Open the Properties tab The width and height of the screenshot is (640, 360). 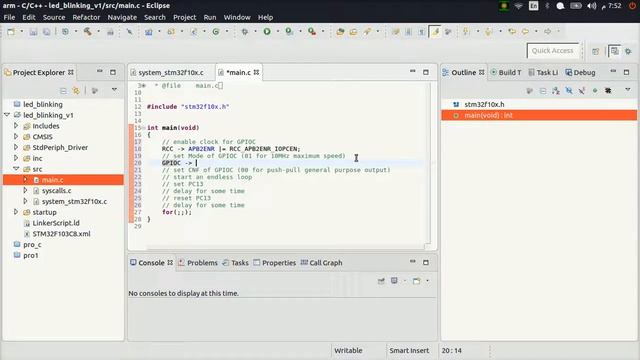coord(274,262)
